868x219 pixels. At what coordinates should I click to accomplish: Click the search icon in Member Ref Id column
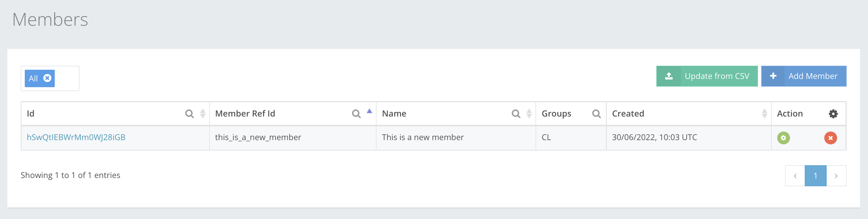click(356, 113)
